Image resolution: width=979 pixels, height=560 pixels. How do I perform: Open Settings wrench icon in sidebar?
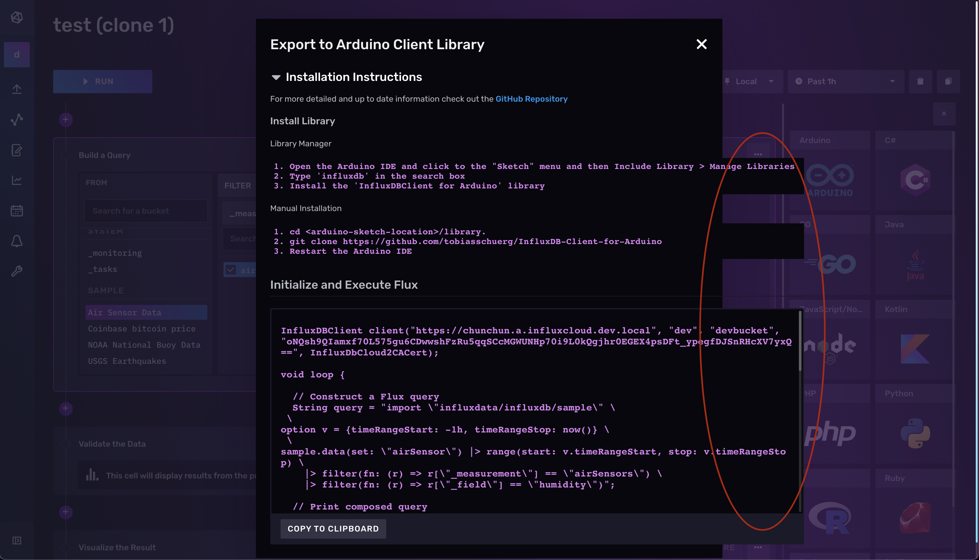(x=17, y=271)
